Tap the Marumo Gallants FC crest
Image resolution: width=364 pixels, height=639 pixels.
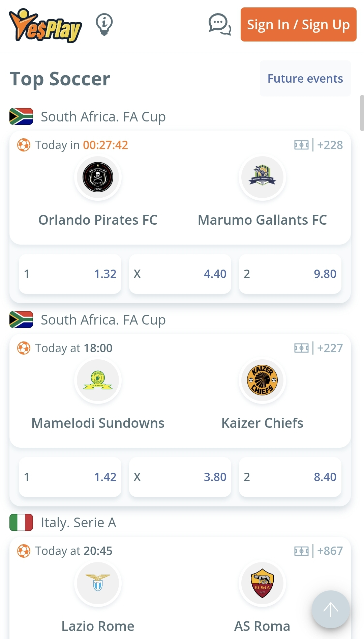262,177
